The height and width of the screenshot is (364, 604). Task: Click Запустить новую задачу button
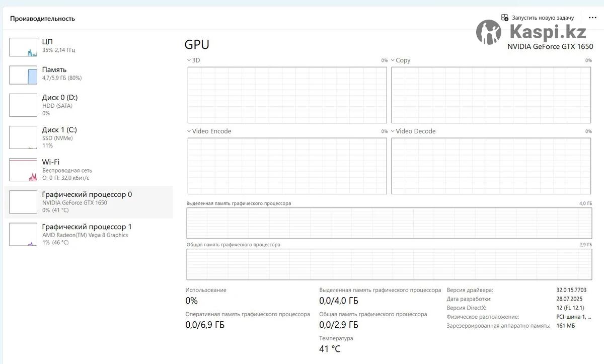point(543,18)
